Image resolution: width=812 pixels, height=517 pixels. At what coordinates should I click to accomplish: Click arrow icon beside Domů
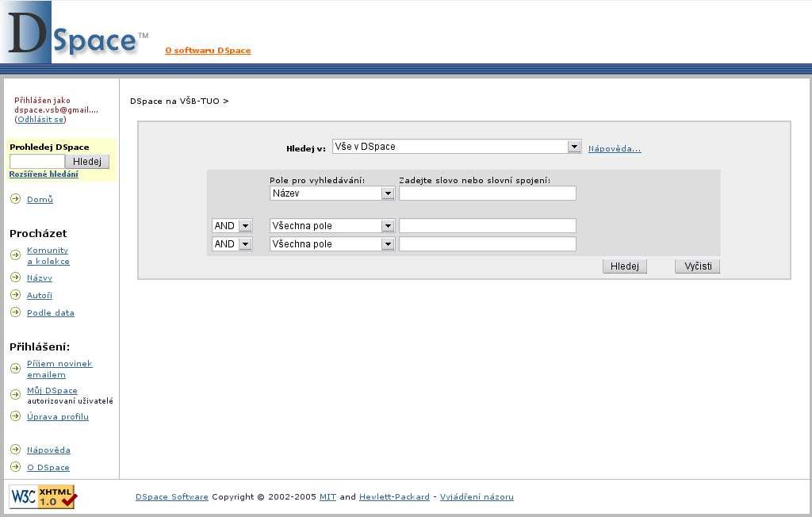pos(16,199)
